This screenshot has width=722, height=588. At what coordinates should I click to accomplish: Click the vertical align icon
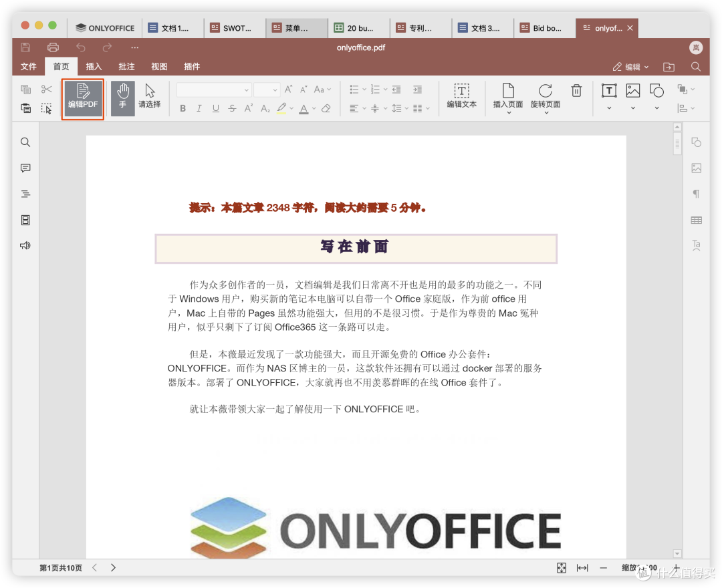click(375, 109)
